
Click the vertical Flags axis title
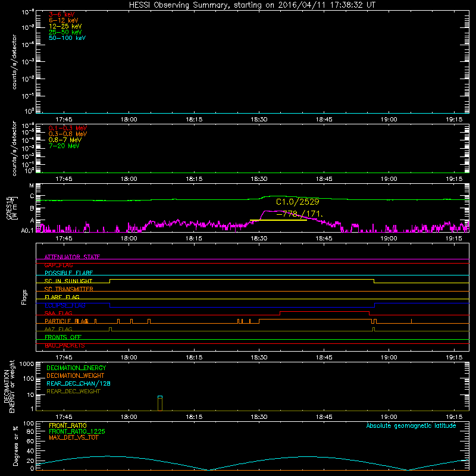pos(24,297)
